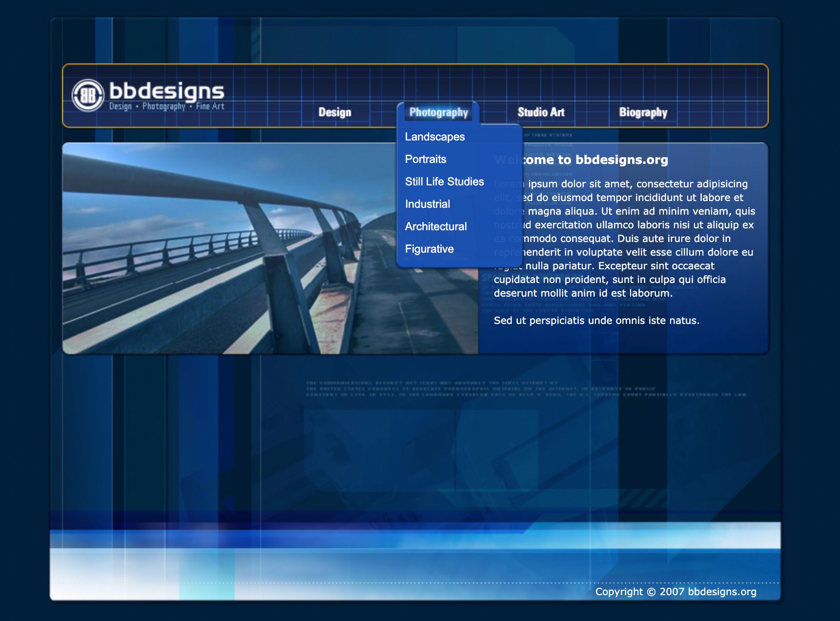Click the 'Sed ut perspiciatis' sentence

point(596,321)
